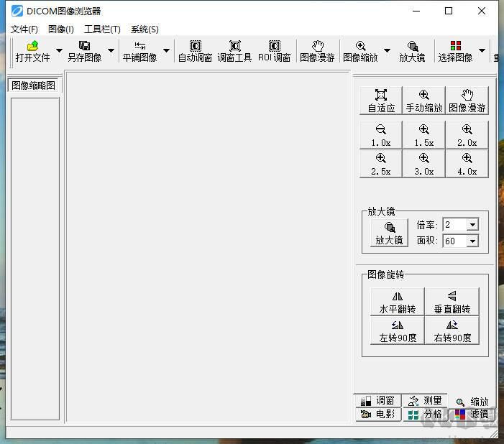Click the 自适应 fit-to-window button
The height and width of the screenshot is (444, 504).
(381, 101)
